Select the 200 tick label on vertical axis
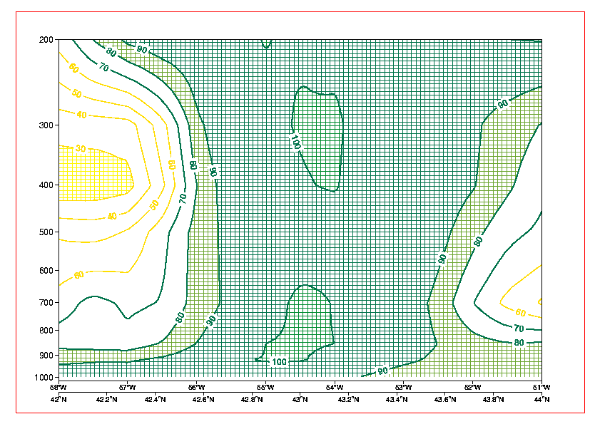Viewport: 600px width, 424px height. [x=46, y=40]
